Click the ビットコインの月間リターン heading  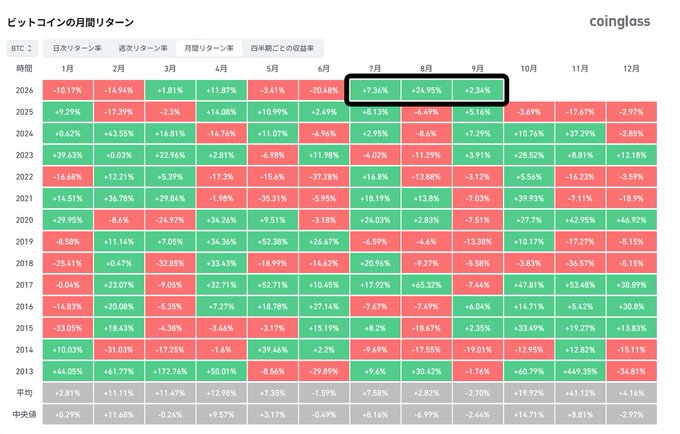(70, 23)
